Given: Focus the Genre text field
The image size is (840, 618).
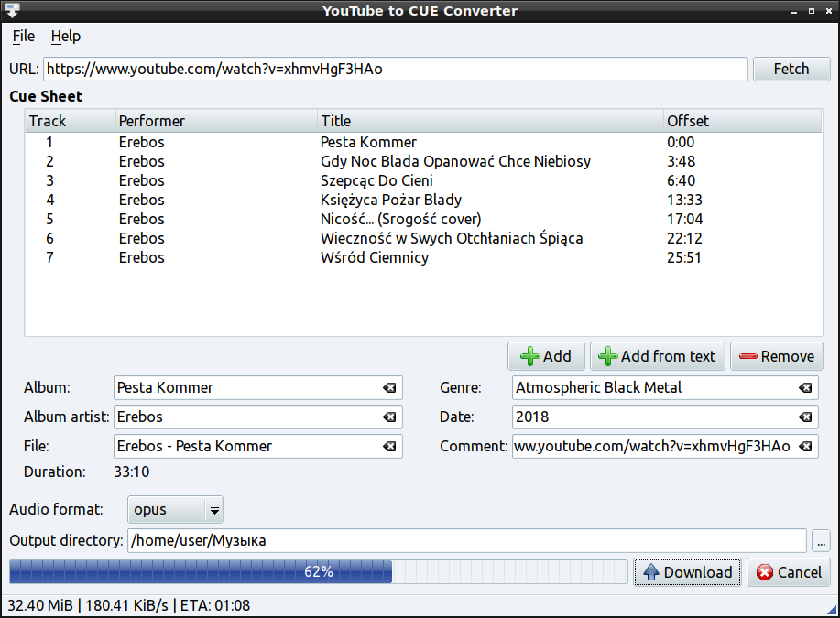Looking at the screenshot, I should 665,387.
